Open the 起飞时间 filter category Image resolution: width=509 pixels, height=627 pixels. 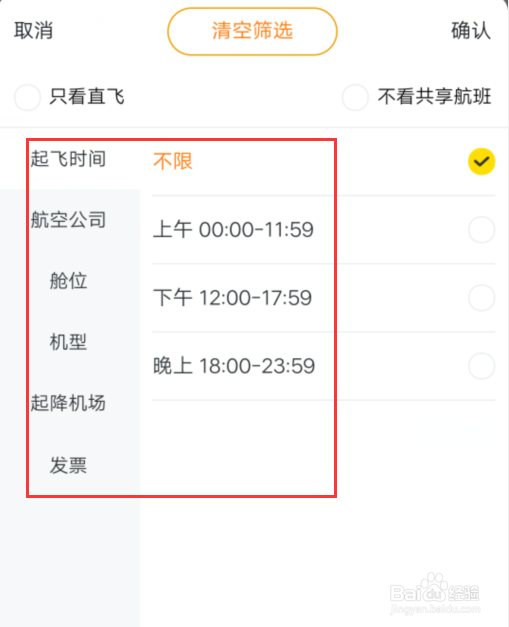tap(68, 159)
